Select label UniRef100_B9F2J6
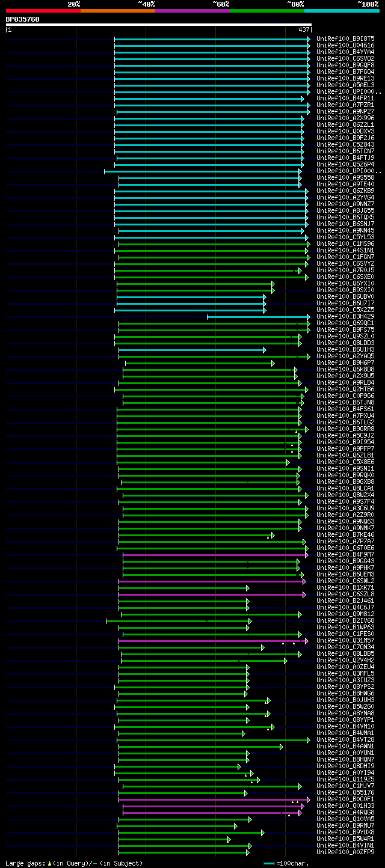385x868 pixels. [345, 138]
